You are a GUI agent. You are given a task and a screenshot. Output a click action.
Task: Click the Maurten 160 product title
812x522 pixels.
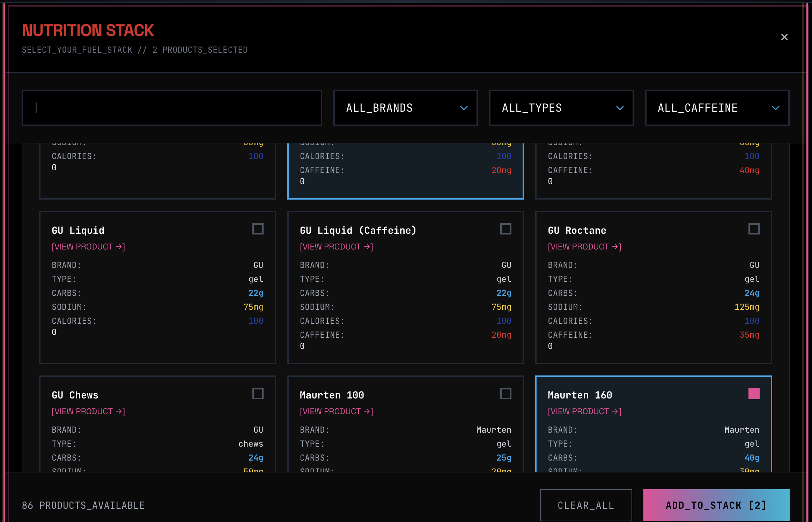pyautogui.click(x=580, y=395)
